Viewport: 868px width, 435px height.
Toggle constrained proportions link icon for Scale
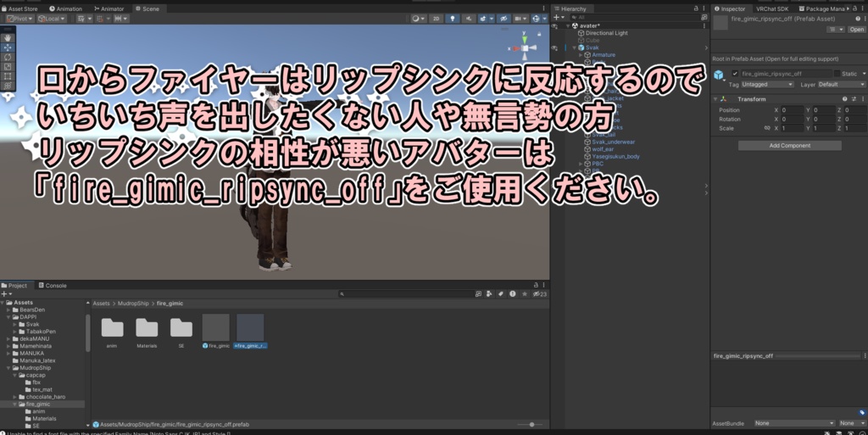tap(766, 128)
